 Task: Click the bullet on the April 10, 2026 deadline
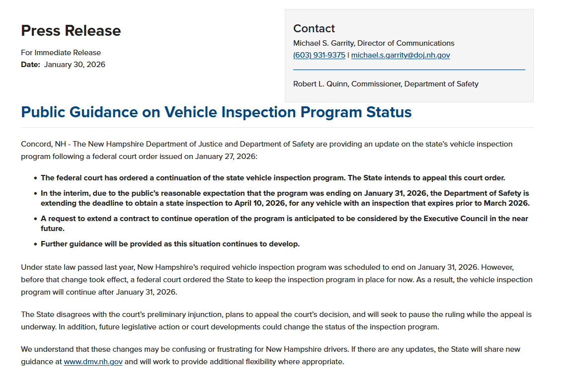(285, 198)
